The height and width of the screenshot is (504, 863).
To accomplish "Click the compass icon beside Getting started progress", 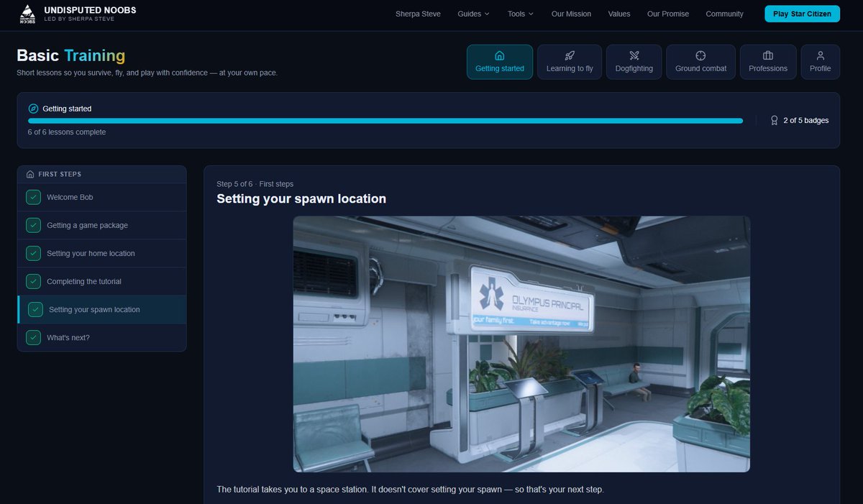I will [33, 109].
